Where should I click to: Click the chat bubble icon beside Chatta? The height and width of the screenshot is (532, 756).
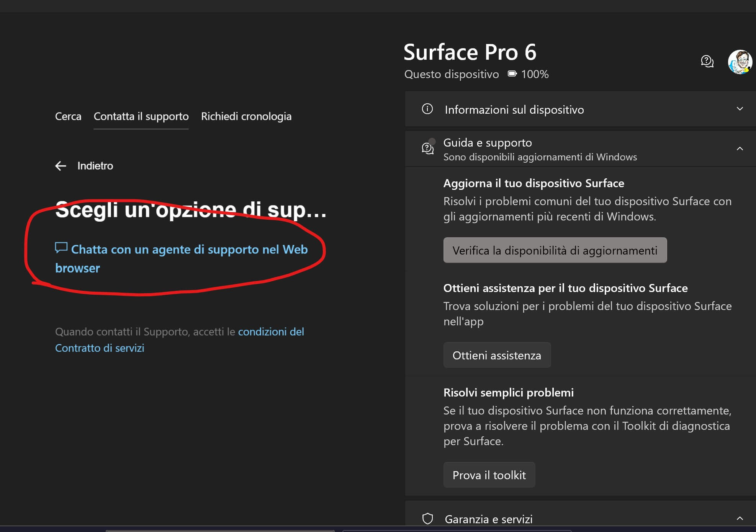(61, 248)
